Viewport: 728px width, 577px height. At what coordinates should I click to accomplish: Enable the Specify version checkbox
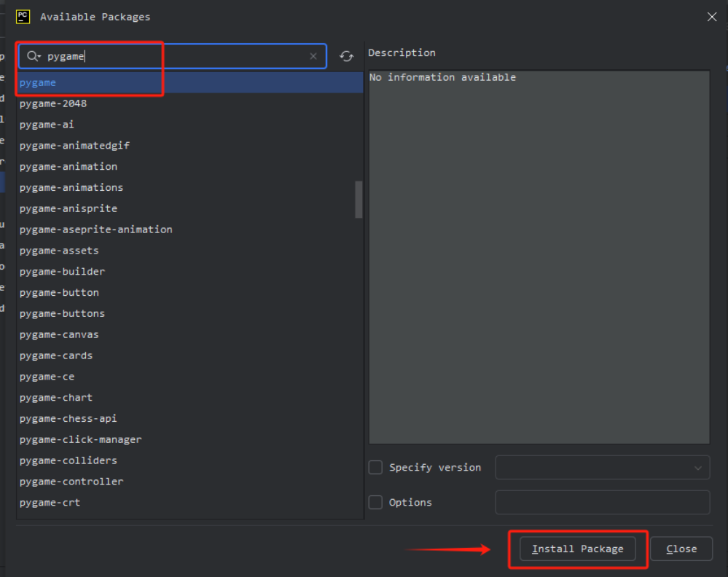pos(375,467)
